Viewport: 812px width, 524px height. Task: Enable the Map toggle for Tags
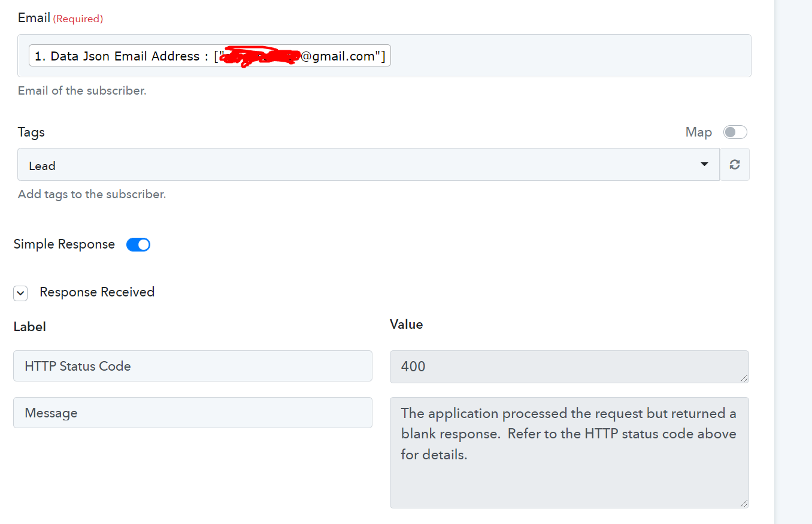pos(735,132)
